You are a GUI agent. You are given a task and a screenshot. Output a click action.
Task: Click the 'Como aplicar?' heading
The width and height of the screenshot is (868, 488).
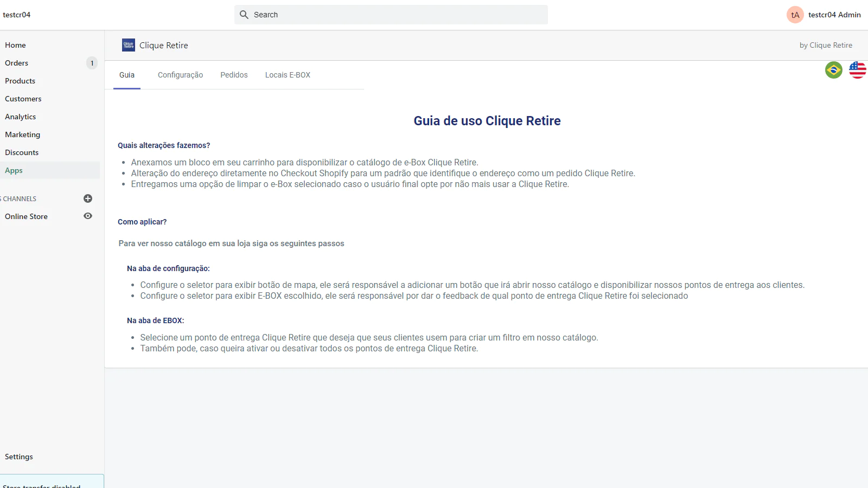click(142, 222)
